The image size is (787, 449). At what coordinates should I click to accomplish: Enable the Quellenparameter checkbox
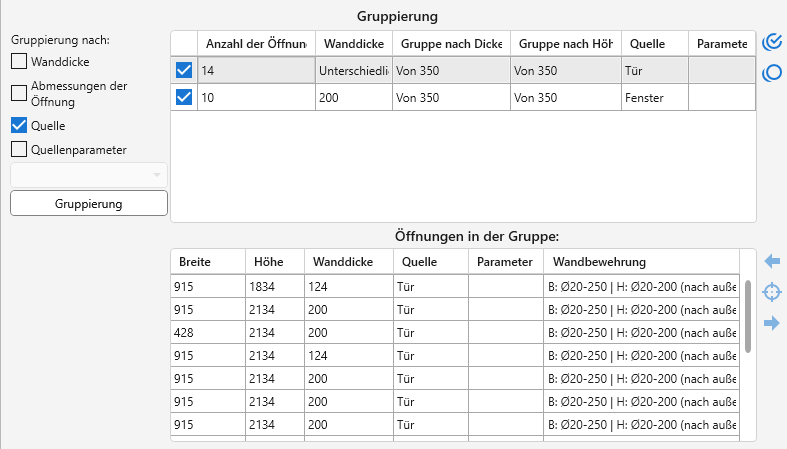click(19, 149)
